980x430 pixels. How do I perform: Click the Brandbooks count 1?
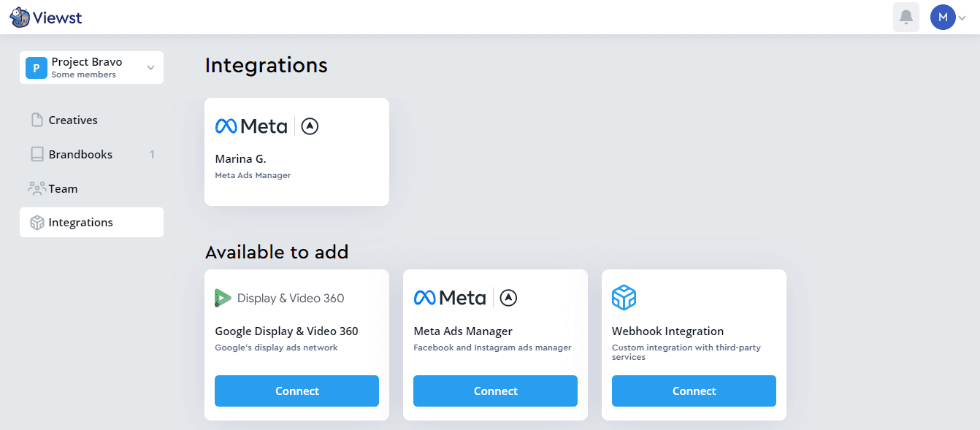pyautogui.click(x=152, y=154)
